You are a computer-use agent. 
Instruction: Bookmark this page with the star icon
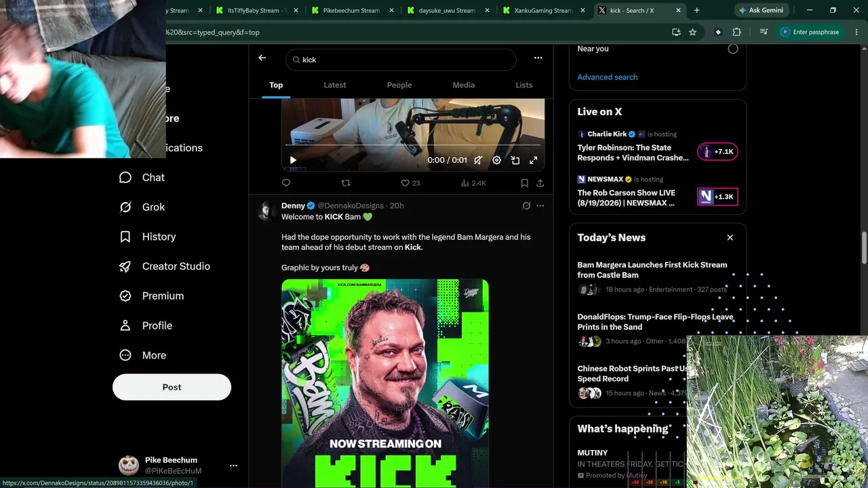pos(692,32)
